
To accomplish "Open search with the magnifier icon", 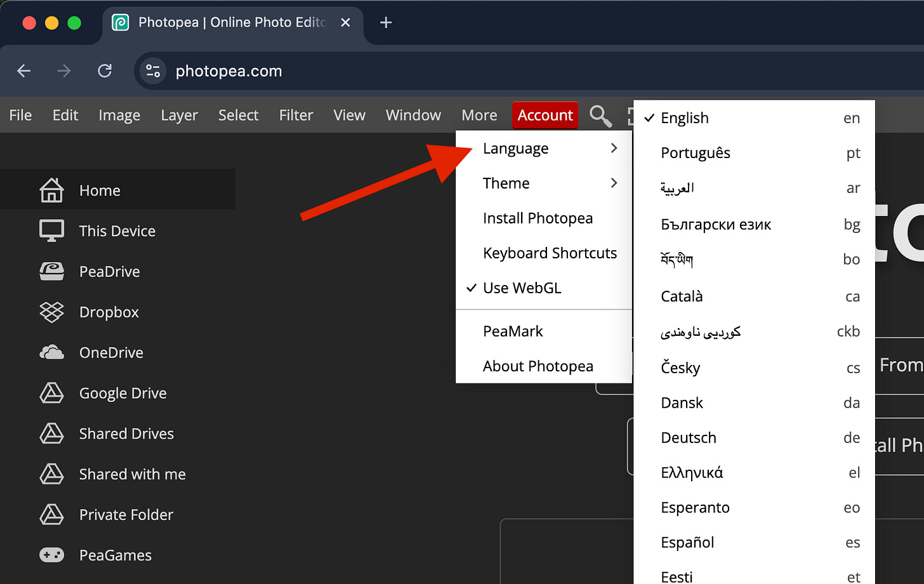I will [600, 116].
